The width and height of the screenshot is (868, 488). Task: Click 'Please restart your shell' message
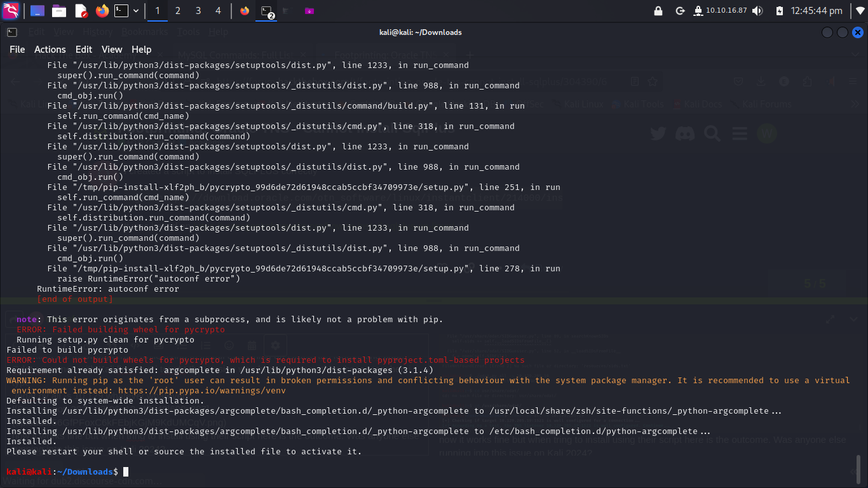[184, 452]
